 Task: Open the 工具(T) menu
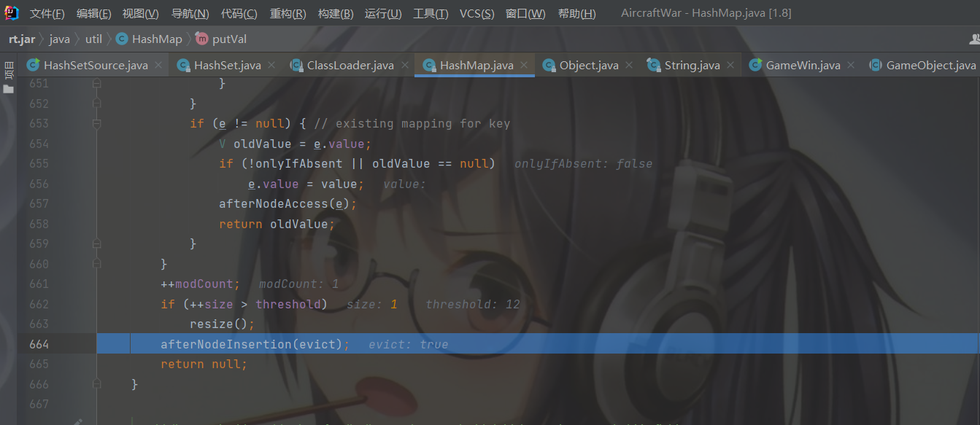point(431,14)
